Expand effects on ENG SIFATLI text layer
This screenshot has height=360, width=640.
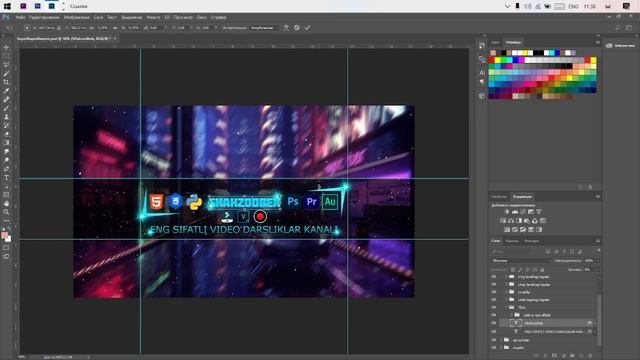(595, 332)
